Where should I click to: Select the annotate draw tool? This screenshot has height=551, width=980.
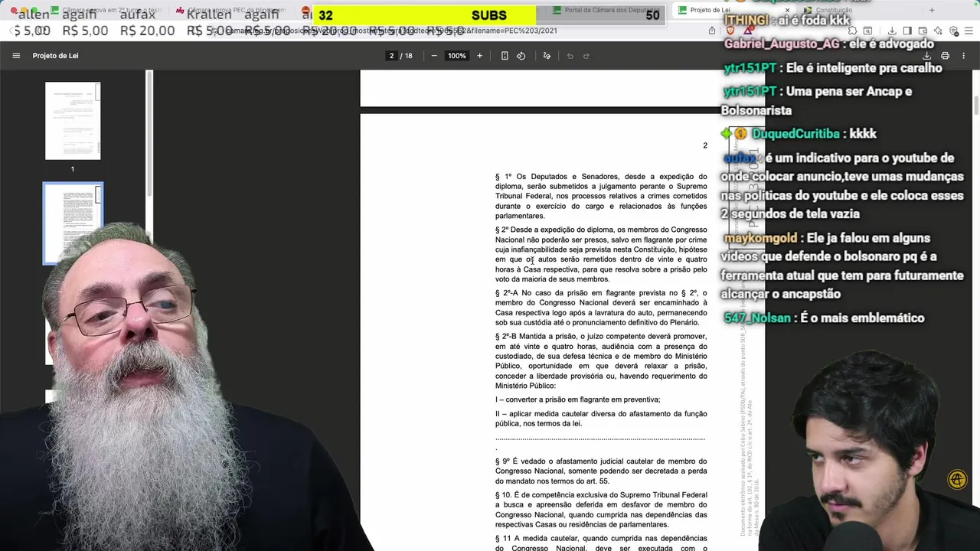[x=547, y=56]
